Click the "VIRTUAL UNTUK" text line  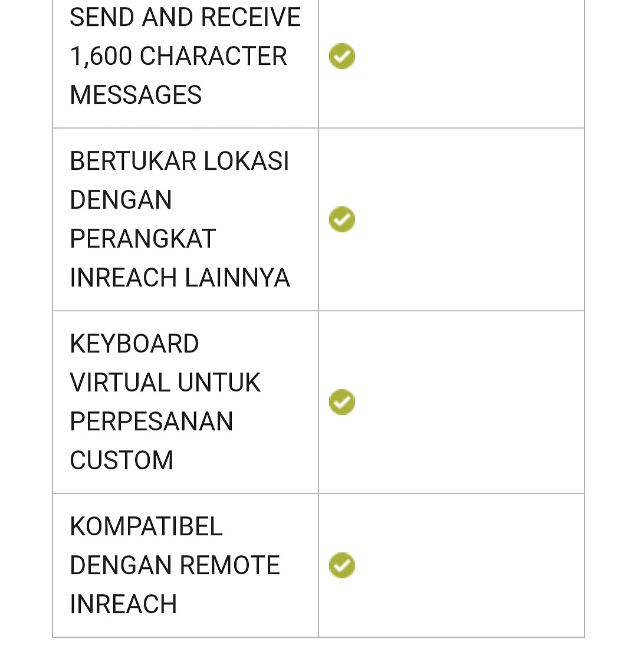coord(165,383)
